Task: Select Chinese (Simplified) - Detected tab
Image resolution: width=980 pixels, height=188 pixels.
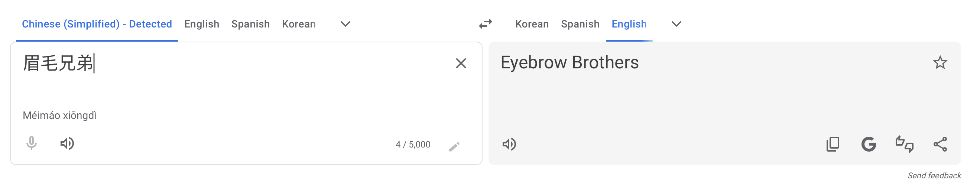Action: (x=97, y=24)
